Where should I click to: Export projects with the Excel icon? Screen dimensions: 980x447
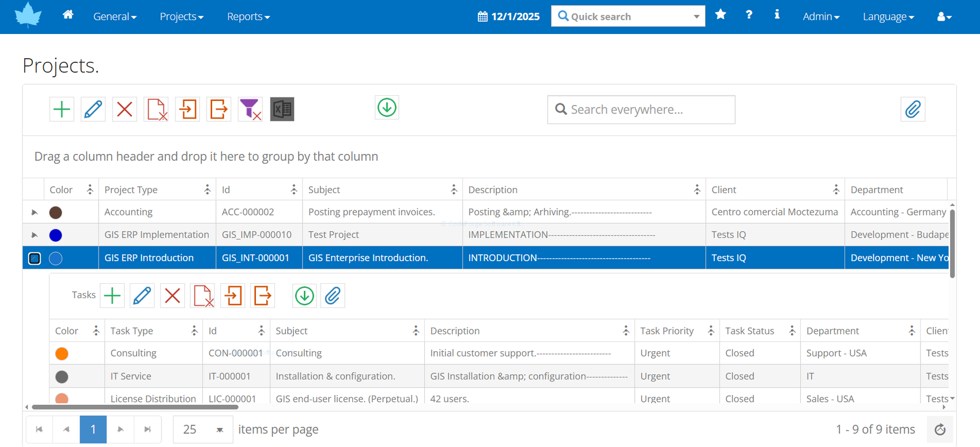282,109
